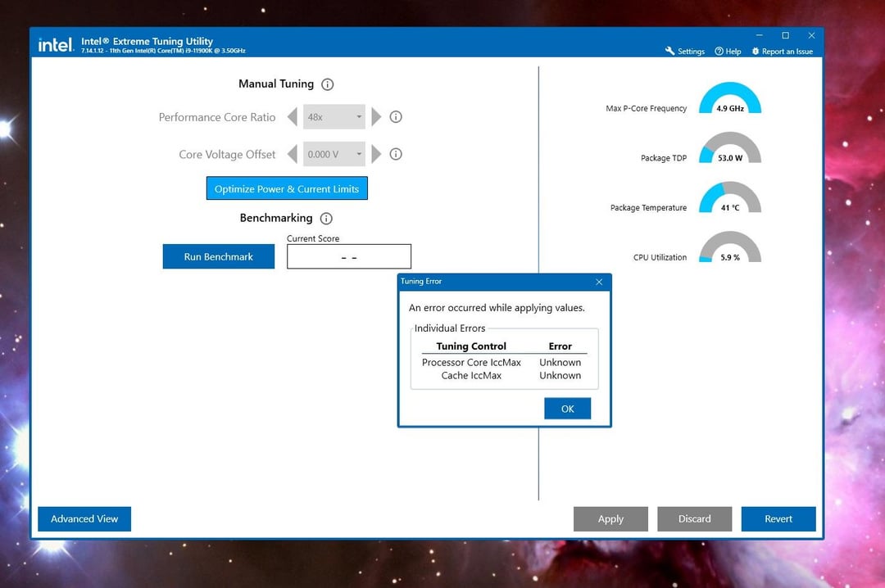Click 'An error occurred while applying values.' text
Screen dimensions: 885x588
[497, 308]
